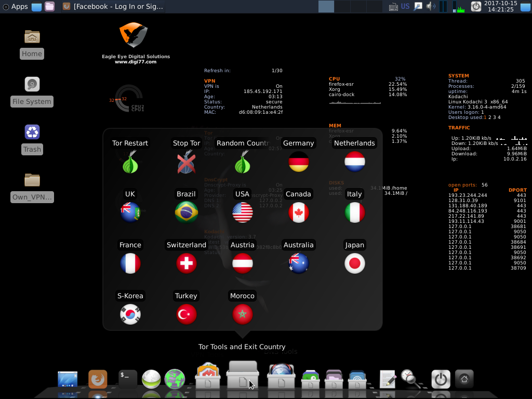Viewport: 532px width, 399px height.
Task: Click the US keyboard layout indicator
Action: [x=405, y=6]
